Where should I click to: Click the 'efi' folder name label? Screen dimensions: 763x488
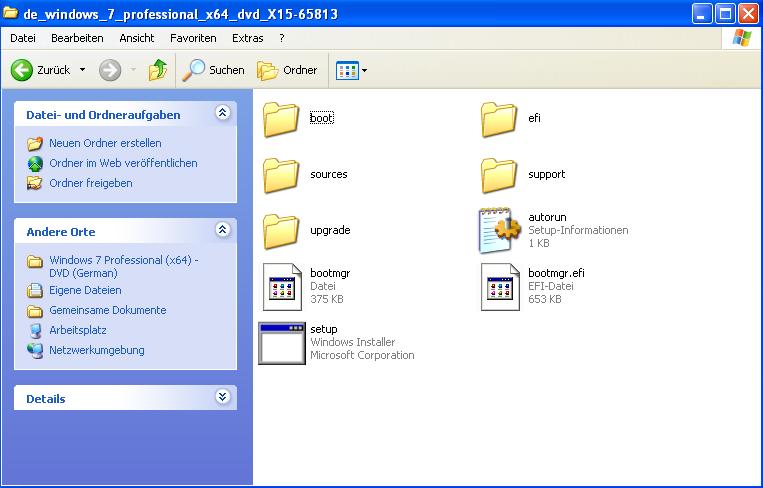point(534,118)
